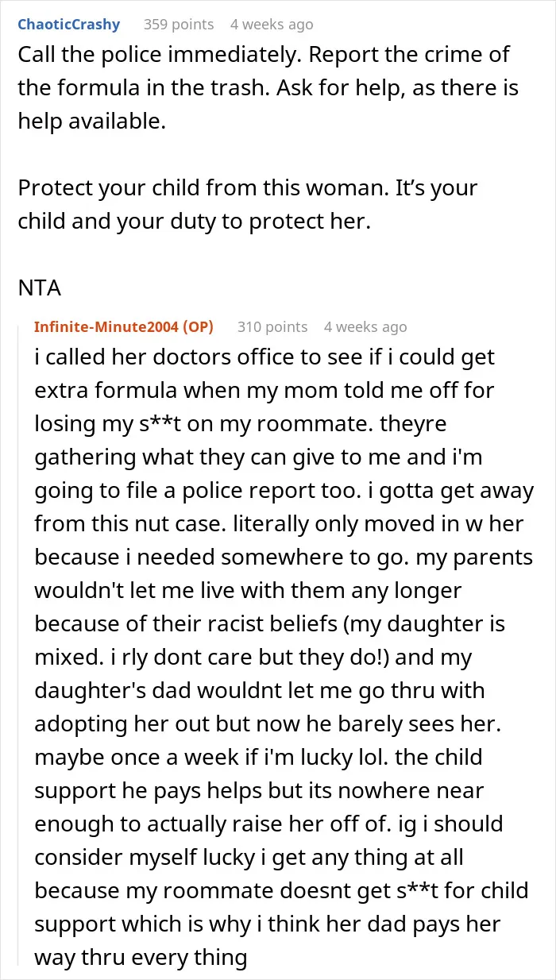This screenshot has width=556, height=980.
Task: Click 'consider myself lucky' line
Action: pyautogui.click(x=249, y=858)
